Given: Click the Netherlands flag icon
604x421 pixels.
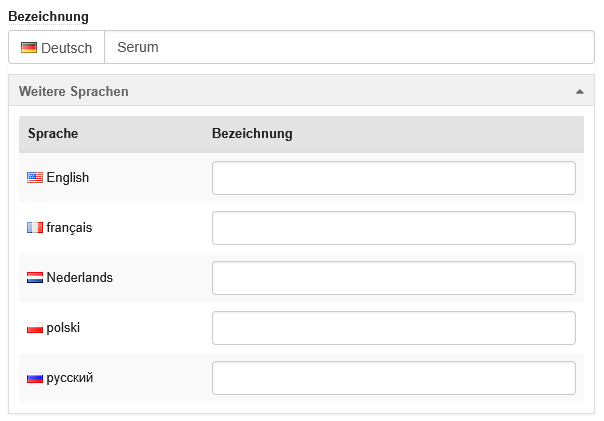Looking at the screenshot, I should pos(35,277).
